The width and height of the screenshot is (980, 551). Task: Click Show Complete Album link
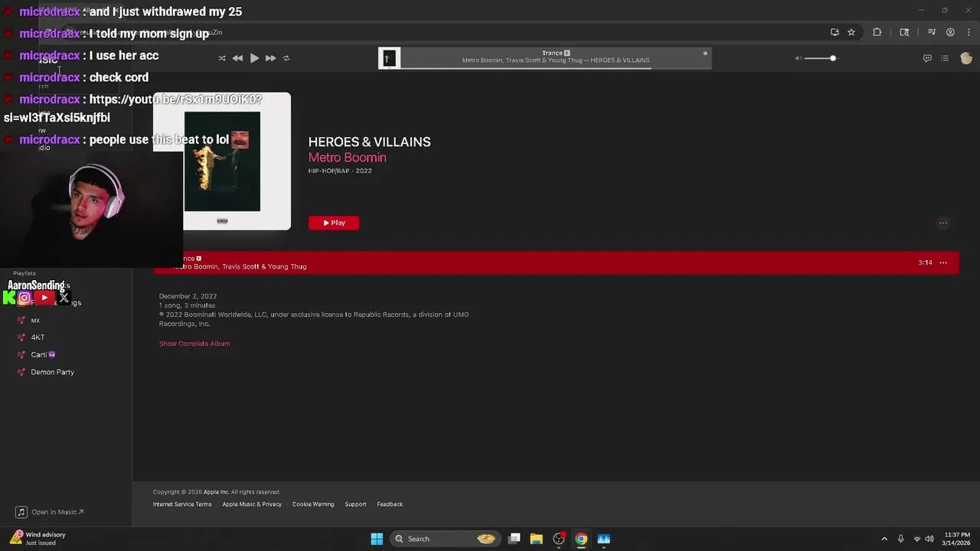[x=194, y=344]
